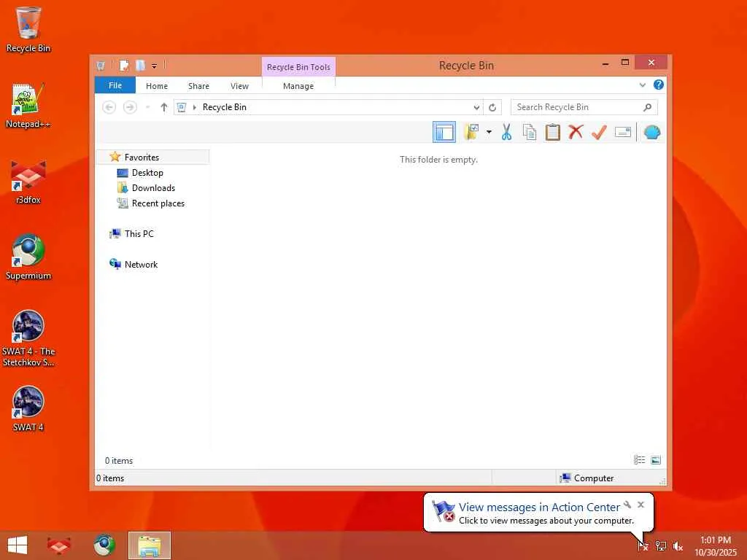Click the Back navigation arrow
This screenshot has width=747, height=560.
tap(109, 107)
